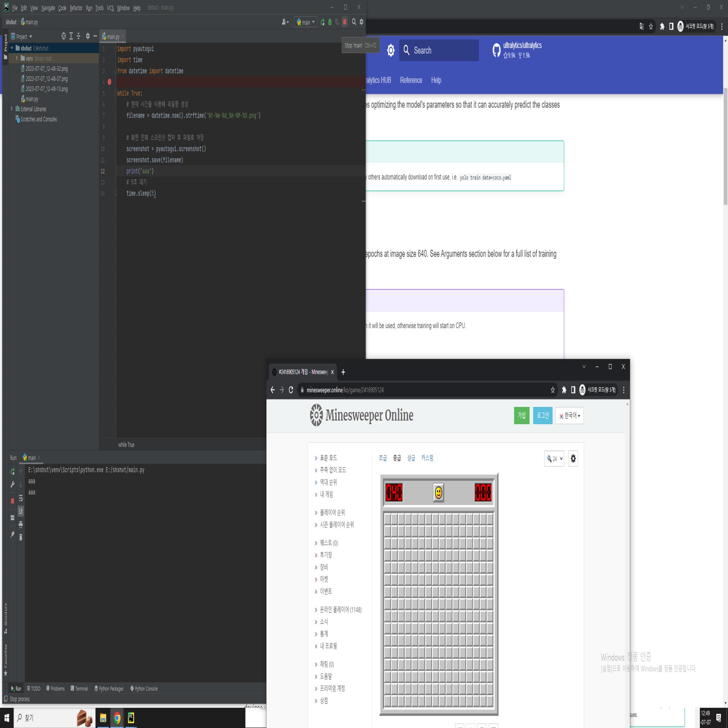Click smiley face to restart Minesweeper game
This screenshot has height=728, width=728.
(x=439, y=492)
